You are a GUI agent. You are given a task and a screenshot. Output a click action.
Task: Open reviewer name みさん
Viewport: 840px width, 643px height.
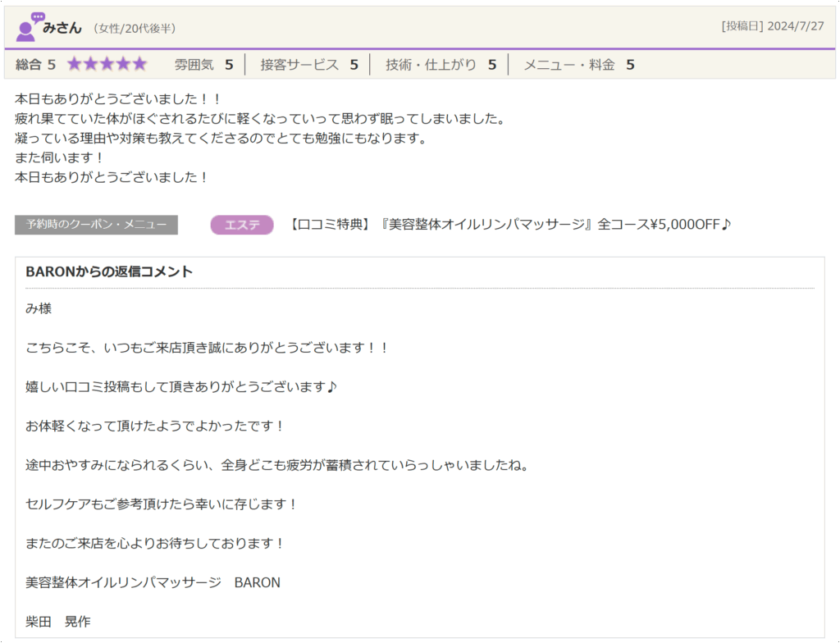(62, 29)
